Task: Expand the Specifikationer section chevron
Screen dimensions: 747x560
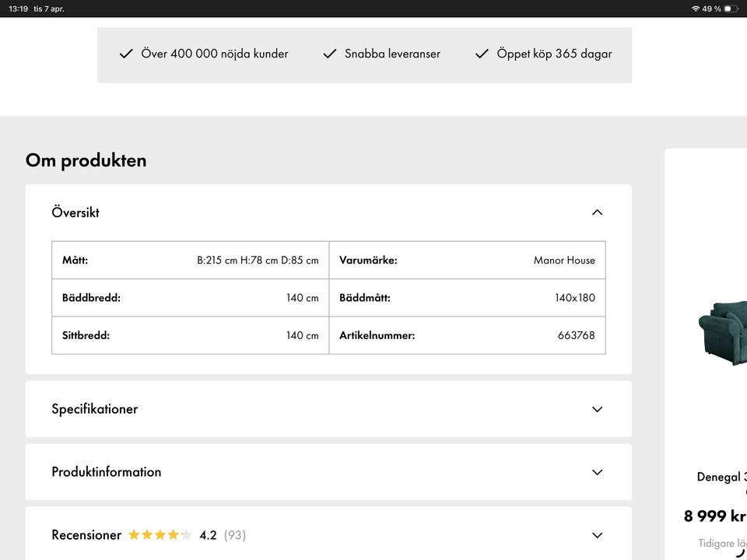Action: click(597, 409)
